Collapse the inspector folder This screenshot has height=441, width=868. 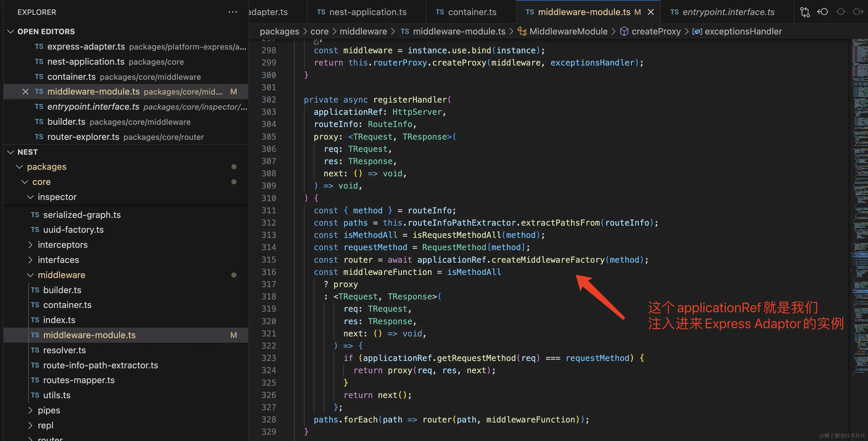pyautogui.click(x=30, y=197)
